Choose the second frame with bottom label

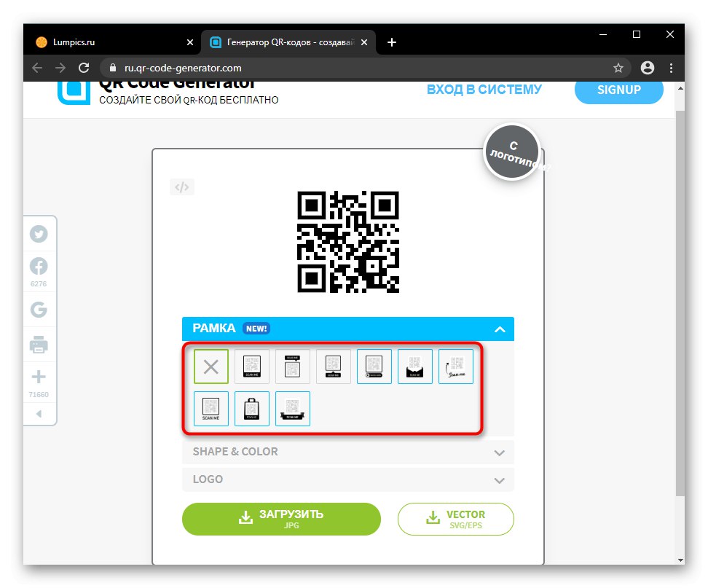(252, 366)
